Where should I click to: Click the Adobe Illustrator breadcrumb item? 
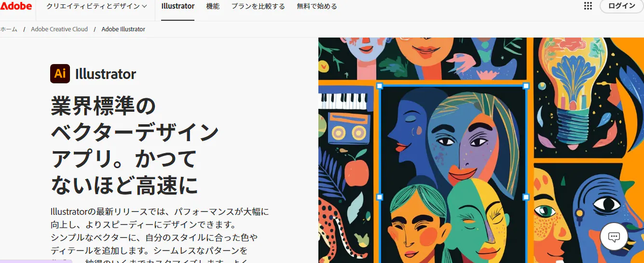(x=123, y=29)
